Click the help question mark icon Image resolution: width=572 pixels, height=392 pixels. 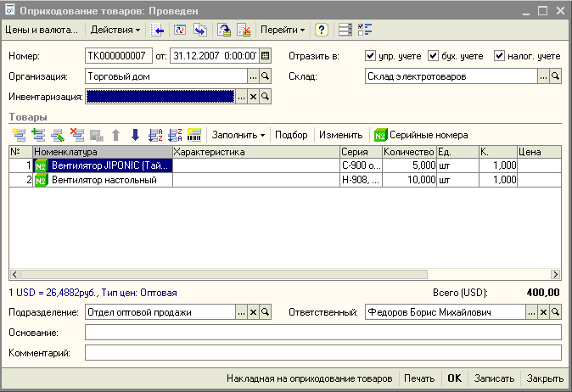322,30
